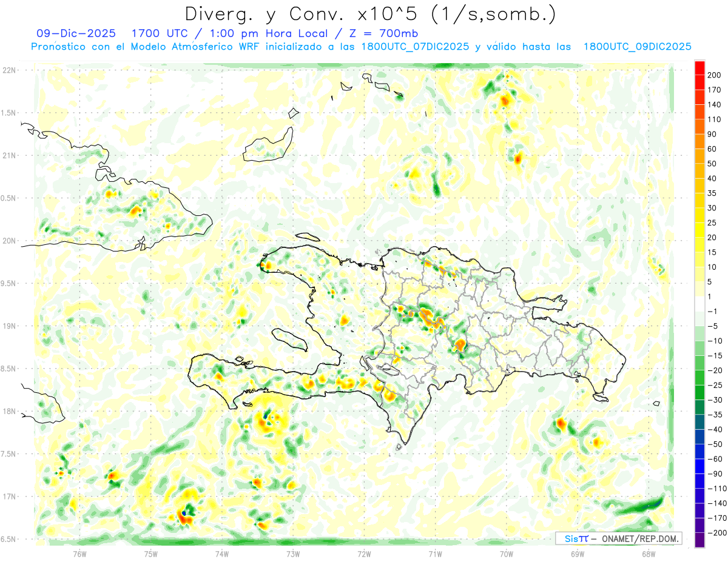Click the colorbar value '25'

(713, 223)
